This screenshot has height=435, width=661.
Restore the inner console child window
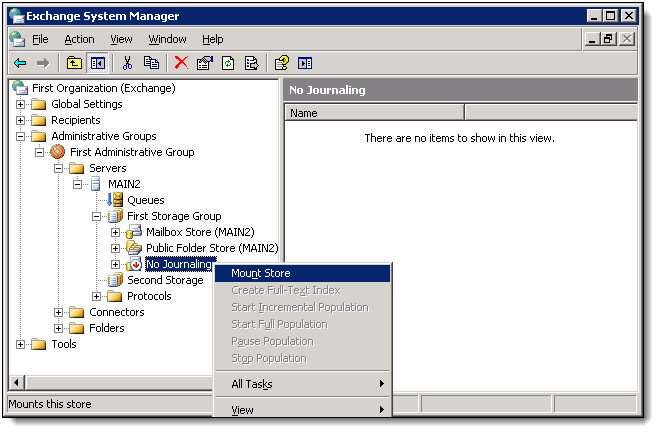click(608, 39)
